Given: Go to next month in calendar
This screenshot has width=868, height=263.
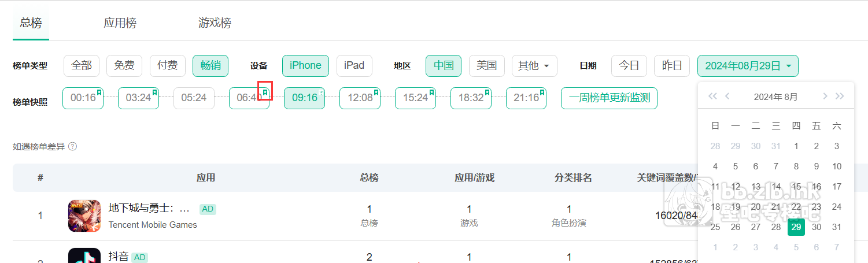Looking at the screenshot, I should pyautogui.click(x=825, y=97).
